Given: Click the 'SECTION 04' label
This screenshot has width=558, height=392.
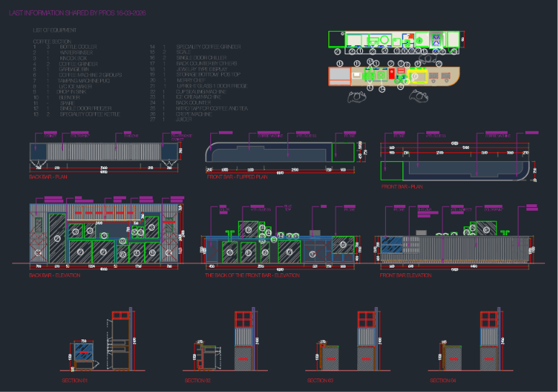Looking at the screenshot, I should pyautogui.click(x=443, y=380).
